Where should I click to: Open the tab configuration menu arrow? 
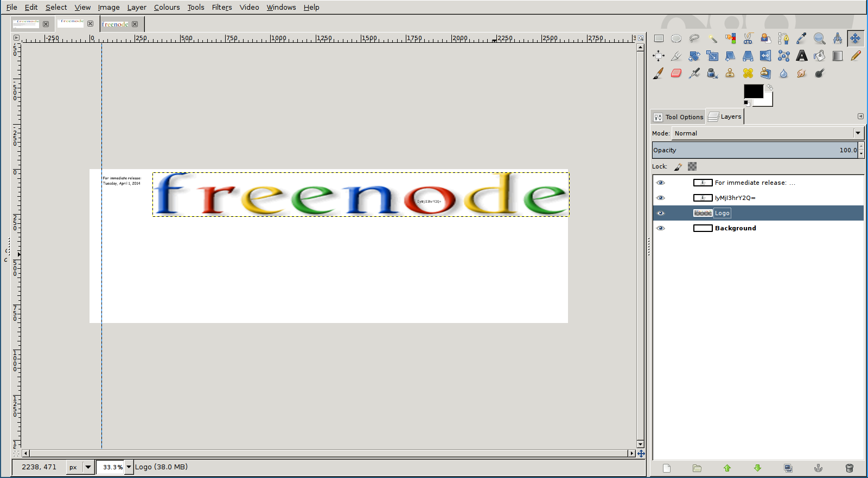tap(860, 116)
